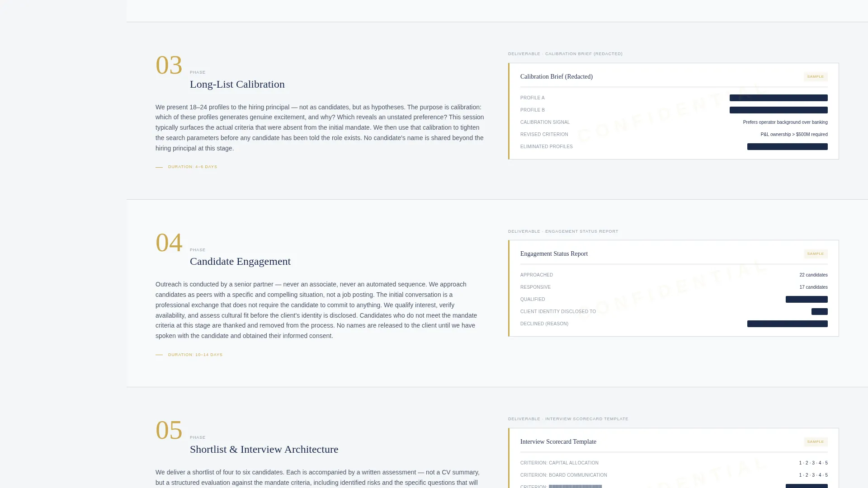Click the 'Deliverable · Engagement Status Report' caption
868x488 pixels.
point(563,231)
